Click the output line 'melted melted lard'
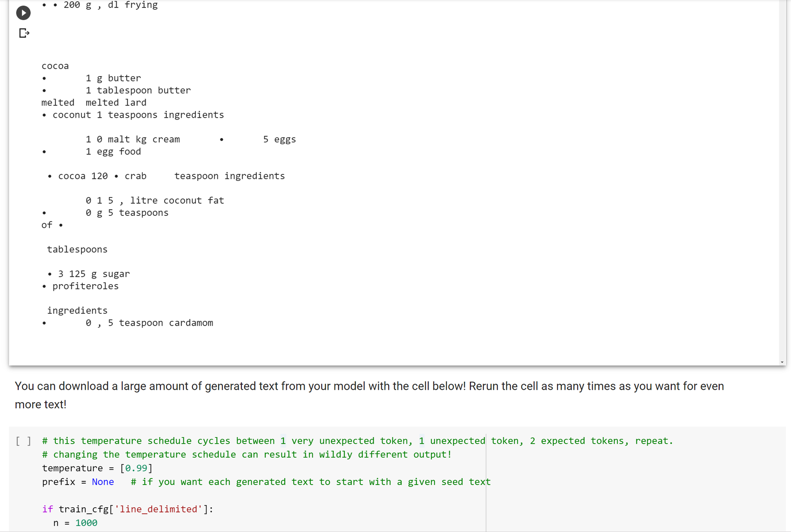Image resolution: width=791 pixels, height=532 pixels. (x=94, y=102)
